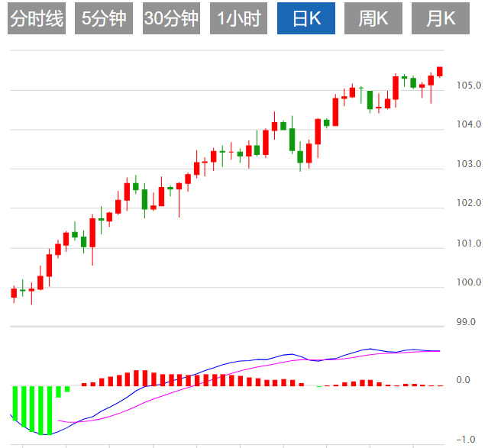Click the 101.0 price axis label
This screenshot has width=488, height=448.
[x=468, y=243]
